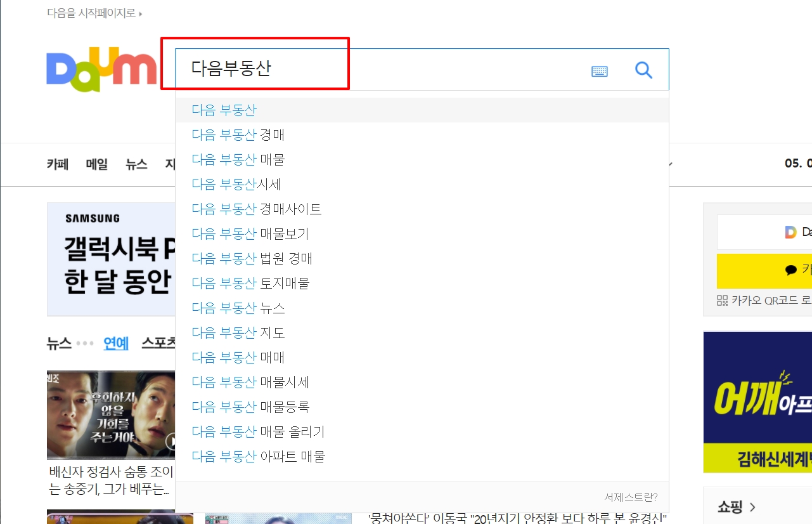Switch to the 연예 news tab

pyautogui.click(x=116, y=343)
